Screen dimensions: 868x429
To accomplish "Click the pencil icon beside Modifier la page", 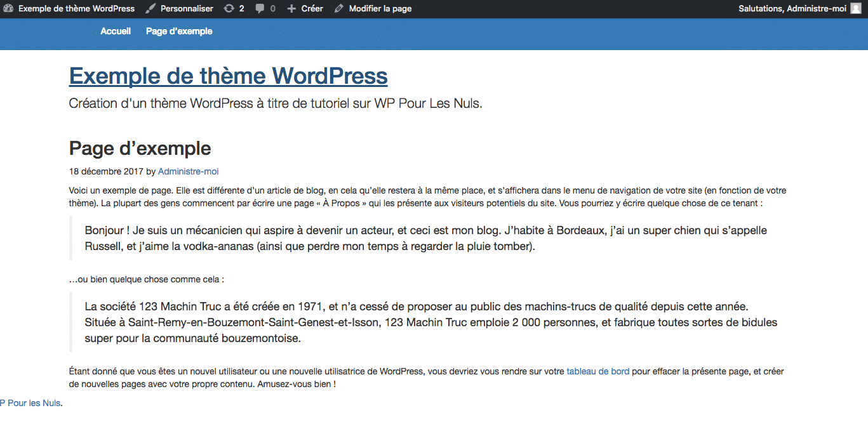I will coord(338,9).
